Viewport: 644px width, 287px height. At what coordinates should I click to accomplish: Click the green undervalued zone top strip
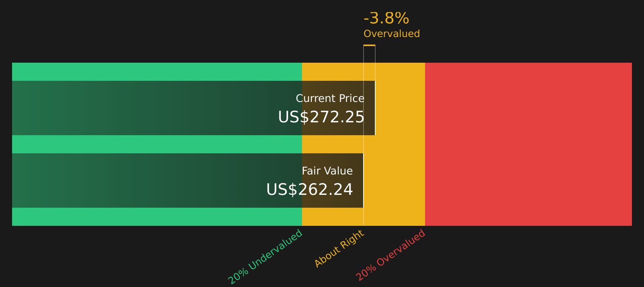click(157, 72)
